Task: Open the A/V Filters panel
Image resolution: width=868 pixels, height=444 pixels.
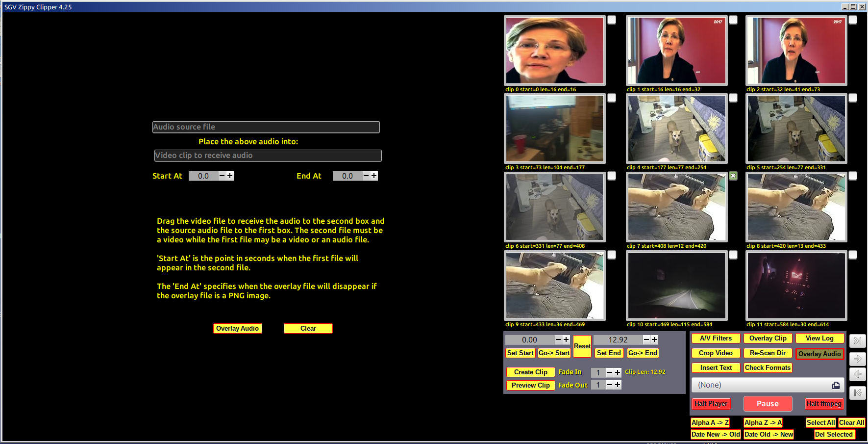Action: point(716,339)
